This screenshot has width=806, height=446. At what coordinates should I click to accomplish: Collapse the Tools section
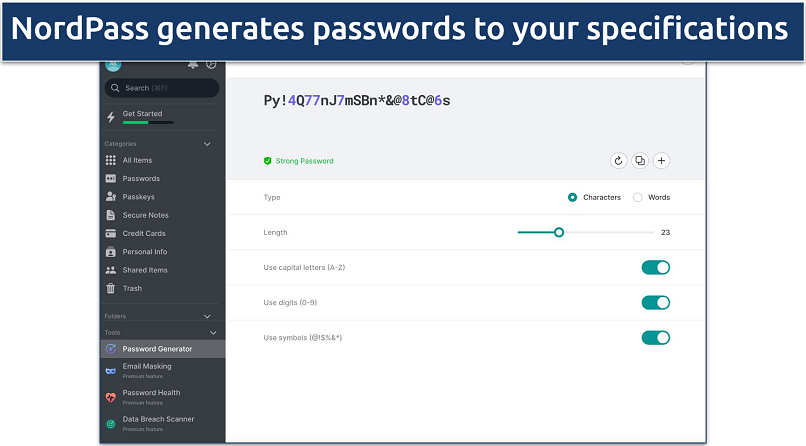212,332
